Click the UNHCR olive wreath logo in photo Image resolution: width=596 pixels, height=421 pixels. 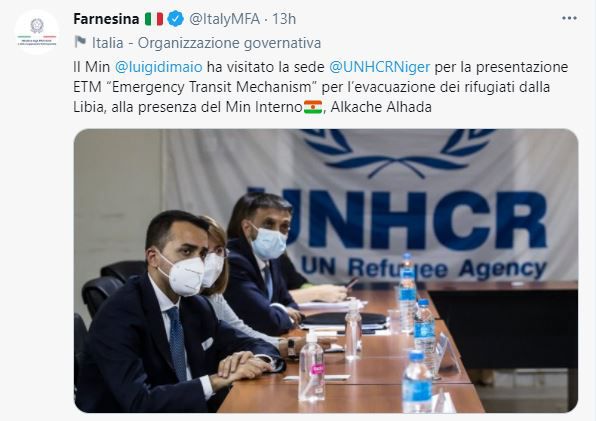point(397,153)
